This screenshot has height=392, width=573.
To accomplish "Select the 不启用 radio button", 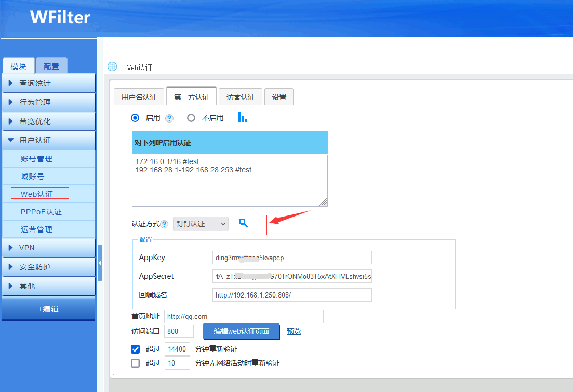I will click(191, 118).
